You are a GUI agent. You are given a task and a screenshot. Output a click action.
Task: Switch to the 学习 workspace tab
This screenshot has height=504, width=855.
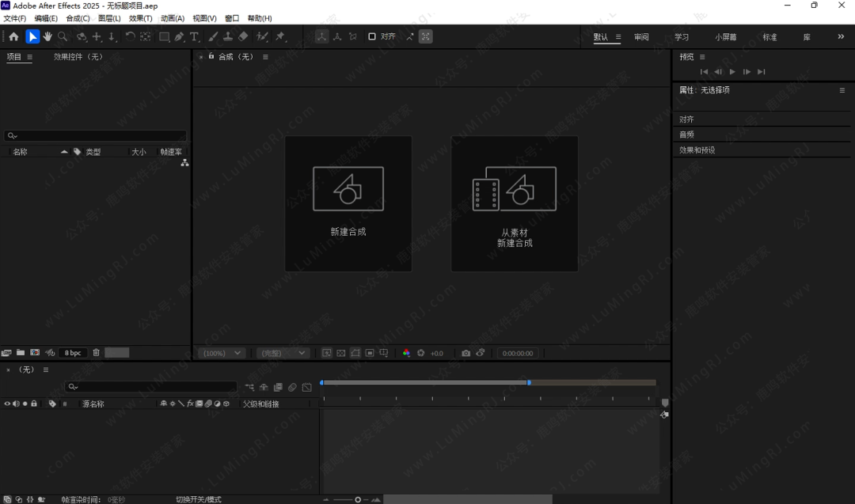tap(682, 37)
